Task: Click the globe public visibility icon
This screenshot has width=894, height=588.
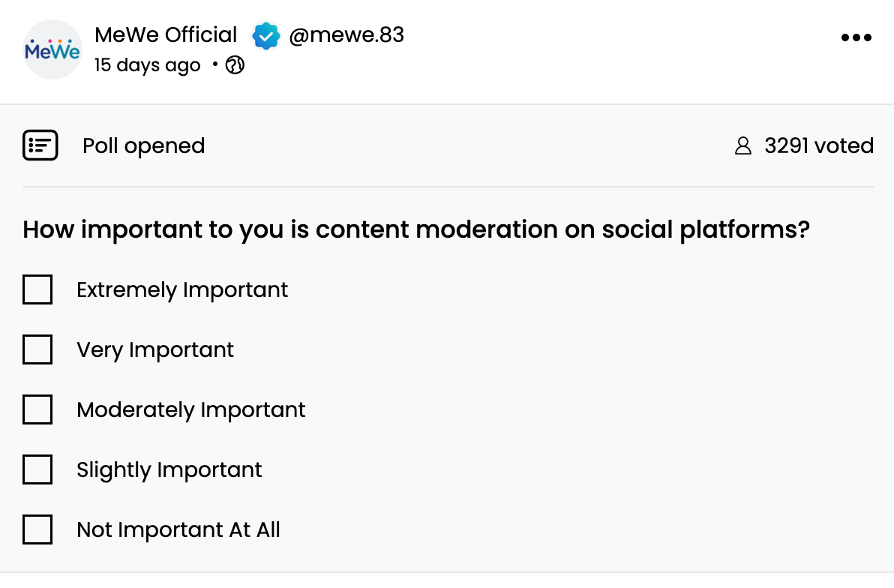Action: [235, 65]
